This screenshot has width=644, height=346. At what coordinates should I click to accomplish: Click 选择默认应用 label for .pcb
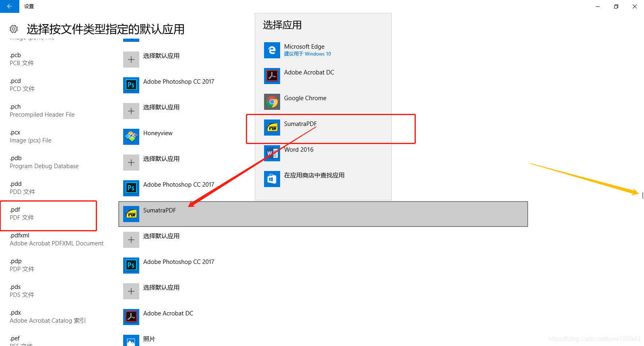[161, 56]
